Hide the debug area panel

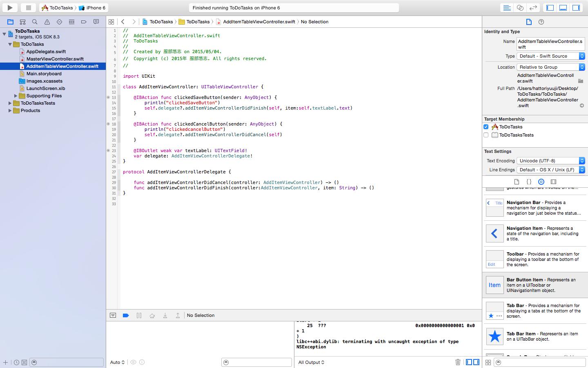click(x=113, y=315)
